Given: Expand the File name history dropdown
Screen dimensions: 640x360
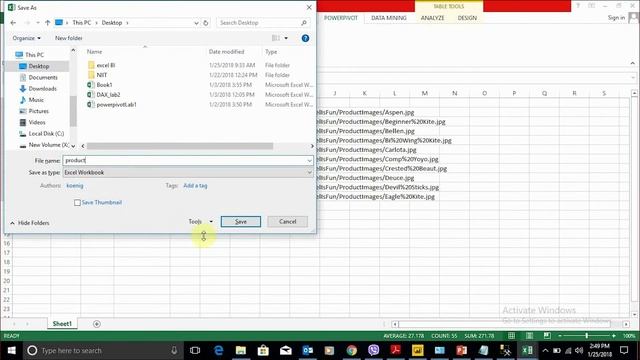Looking at the screenshot, I should coord(309,160).
